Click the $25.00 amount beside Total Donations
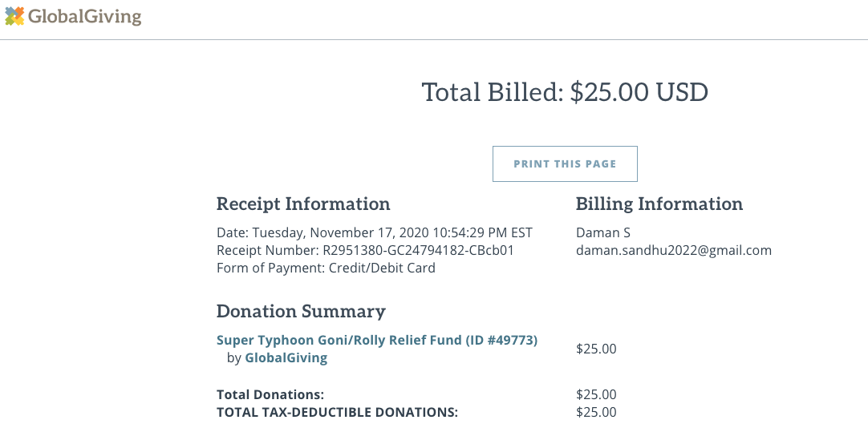This screenshot has height=436, width=868. [596, 394]
